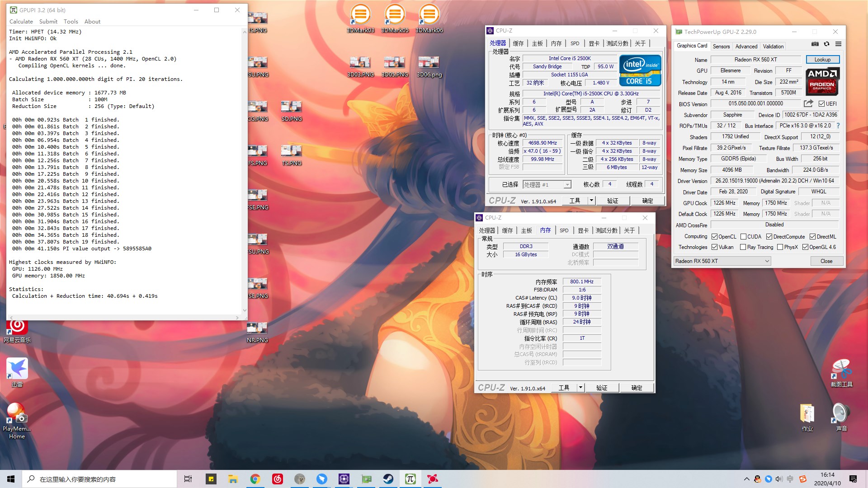The width and height of the screenshot is (868, 488).
Task: Click 确定 button in lower CPU-Z
Action: pos(637,387)
